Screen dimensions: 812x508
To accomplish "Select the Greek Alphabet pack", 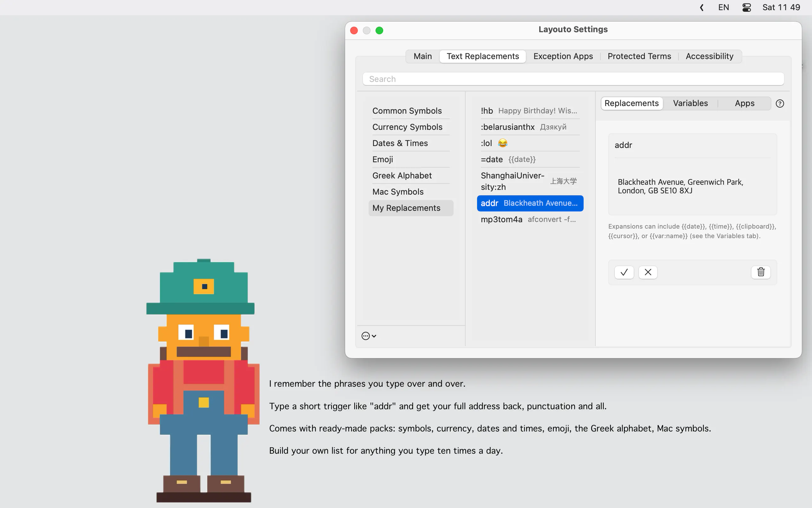I will tap(411, 175).
